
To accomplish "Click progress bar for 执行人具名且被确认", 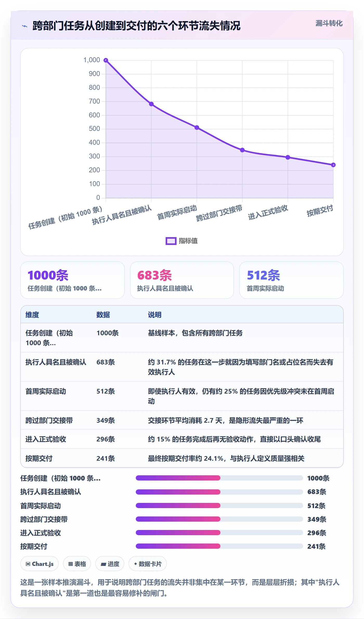I will (219, 492).
